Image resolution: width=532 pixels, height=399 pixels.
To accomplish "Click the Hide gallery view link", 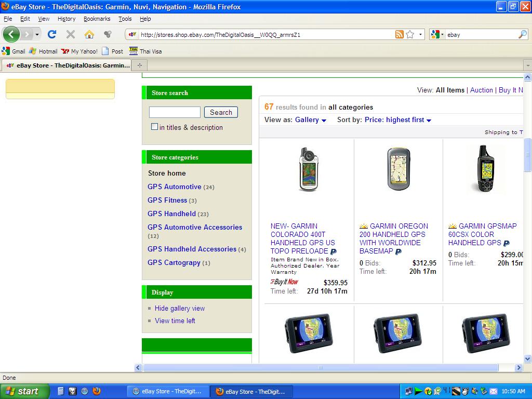I will point(179,308).
